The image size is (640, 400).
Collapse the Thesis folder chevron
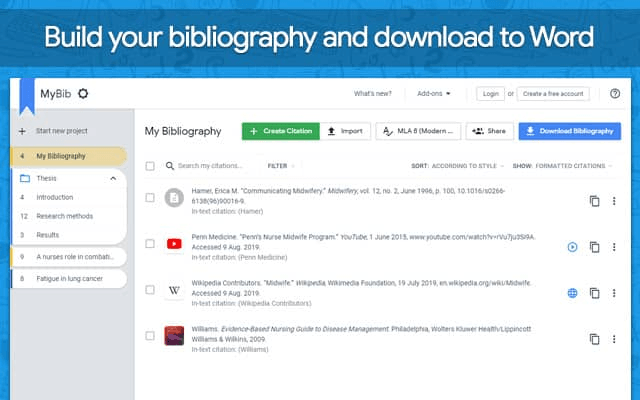[x=113, y=178]
